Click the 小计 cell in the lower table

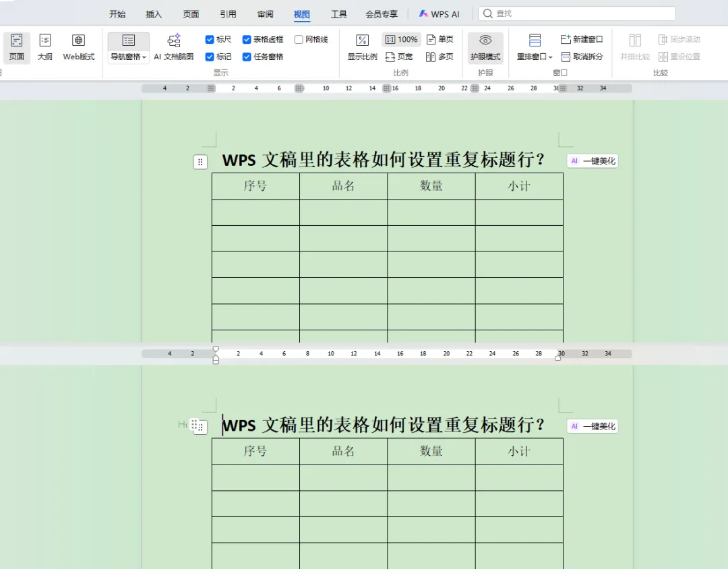pos(519,452)
